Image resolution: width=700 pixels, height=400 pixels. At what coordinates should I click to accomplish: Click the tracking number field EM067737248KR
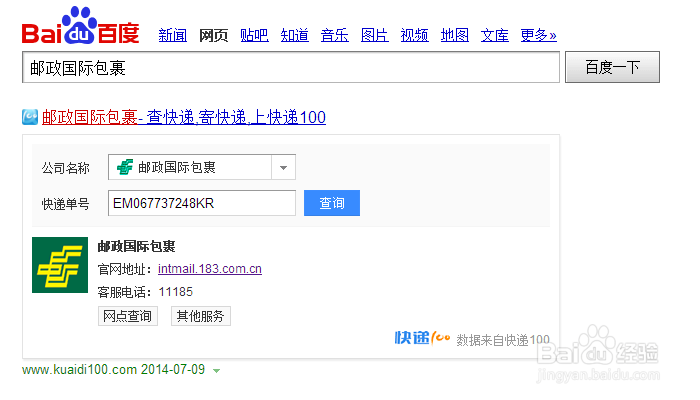(x=202, y=203)
